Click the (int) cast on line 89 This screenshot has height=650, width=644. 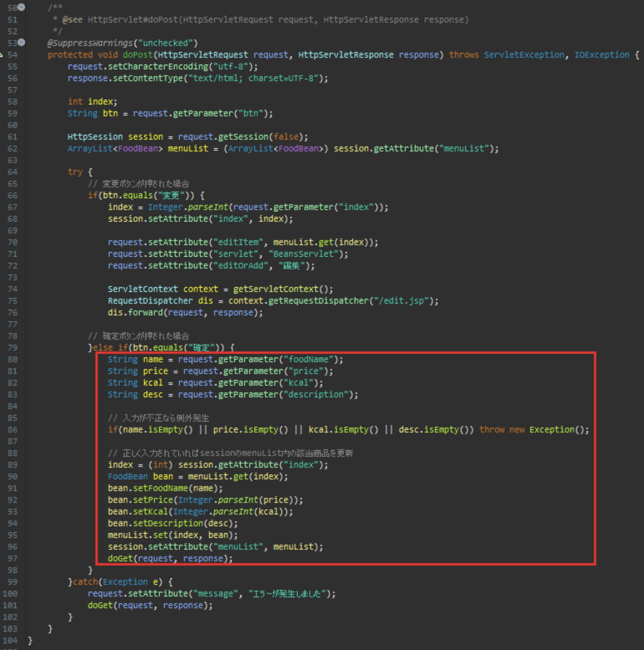(160, 465)
